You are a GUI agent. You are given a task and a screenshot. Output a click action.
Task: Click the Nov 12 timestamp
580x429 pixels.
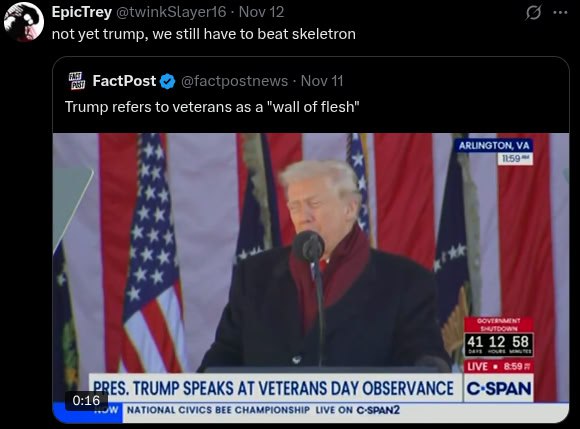[261, 12]
